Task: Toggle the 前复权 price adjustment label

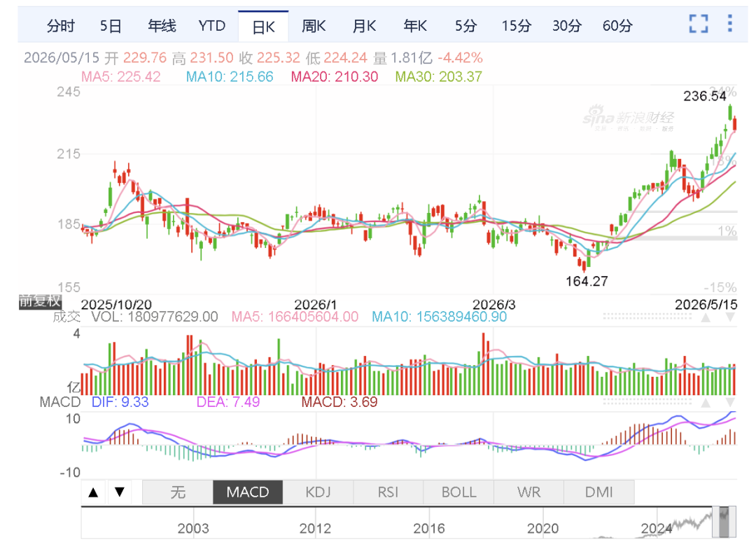Action: point(40,301)
